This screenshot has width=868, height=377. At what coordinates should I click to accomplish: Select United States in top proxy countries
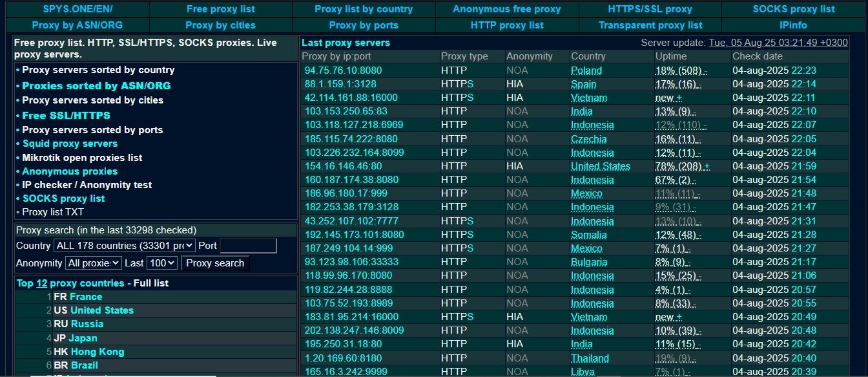(x=102, y=310)
